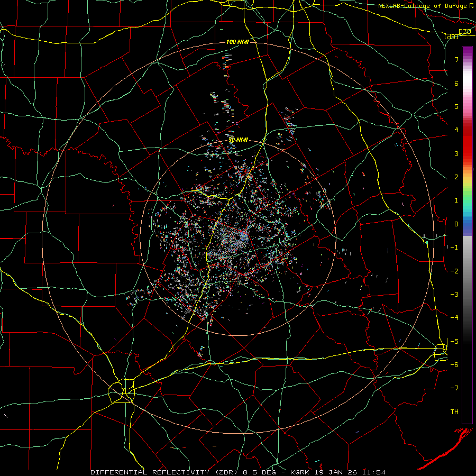The image size is (476, 476).
Task: Click the 100 NMI range ring label
Action: click(x=237, y=42)
